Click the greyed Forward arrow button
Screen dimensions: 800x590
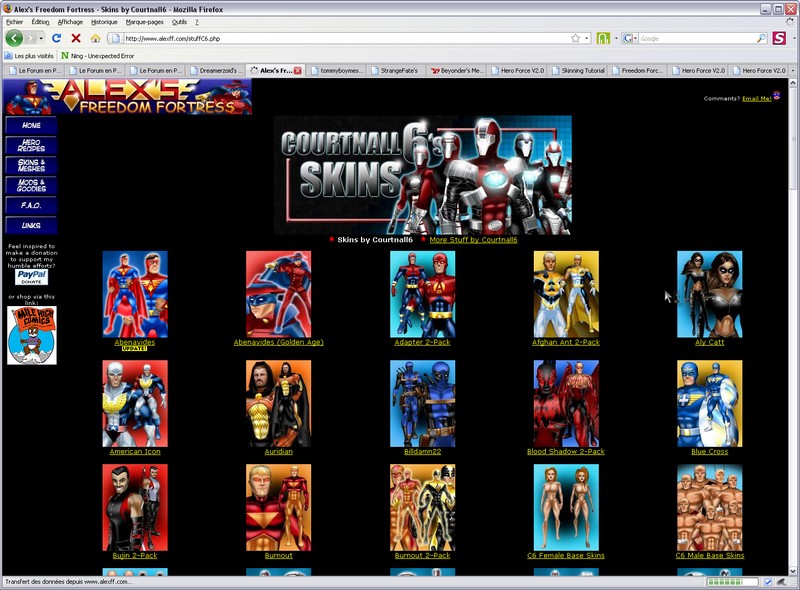[31, 38]
